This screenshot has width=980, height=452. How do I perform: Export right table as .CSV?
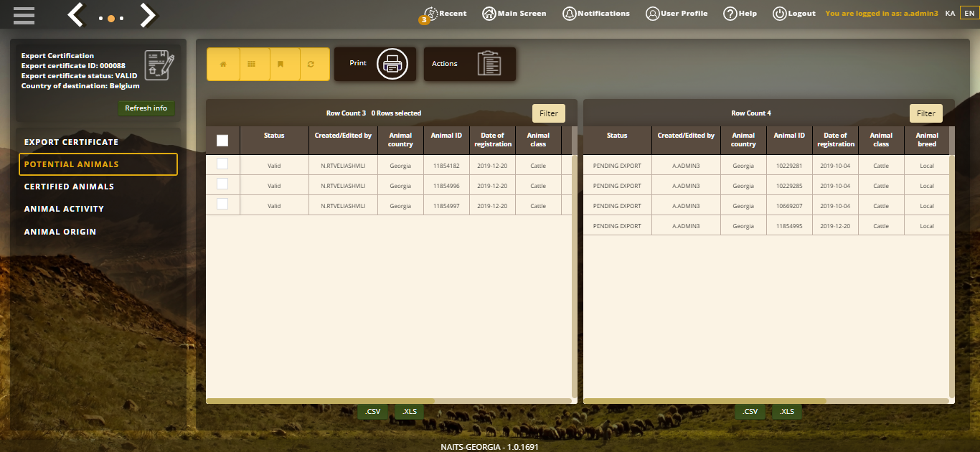750,412
